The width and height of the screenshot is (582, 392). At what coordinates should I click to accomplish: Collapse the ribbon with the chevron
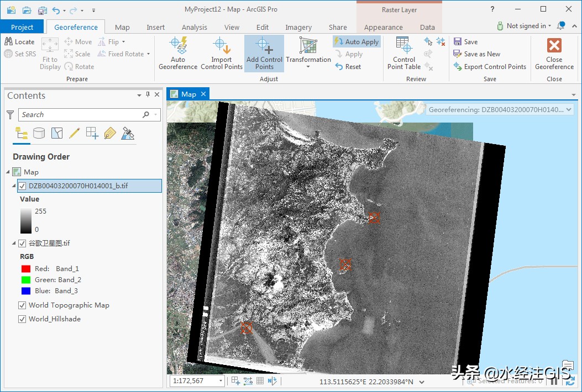point(575,27)
